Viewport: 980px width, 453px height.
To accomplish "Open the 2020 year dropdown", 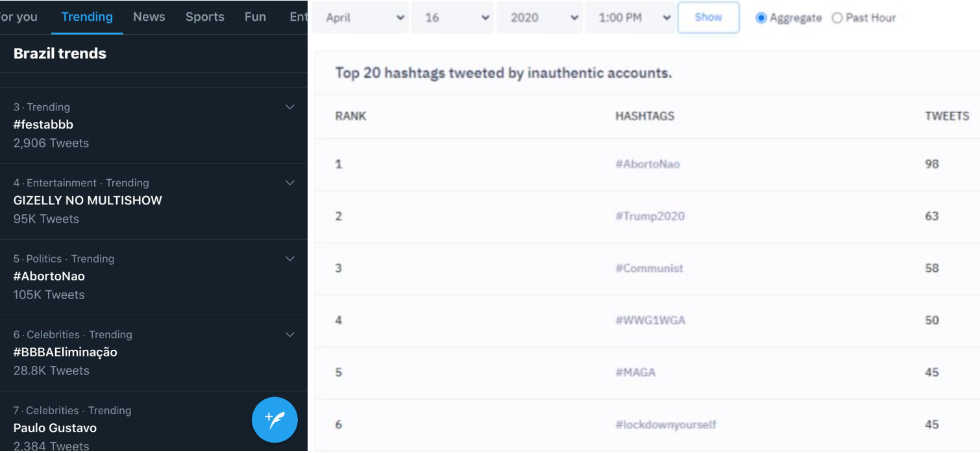I will 540,18.
